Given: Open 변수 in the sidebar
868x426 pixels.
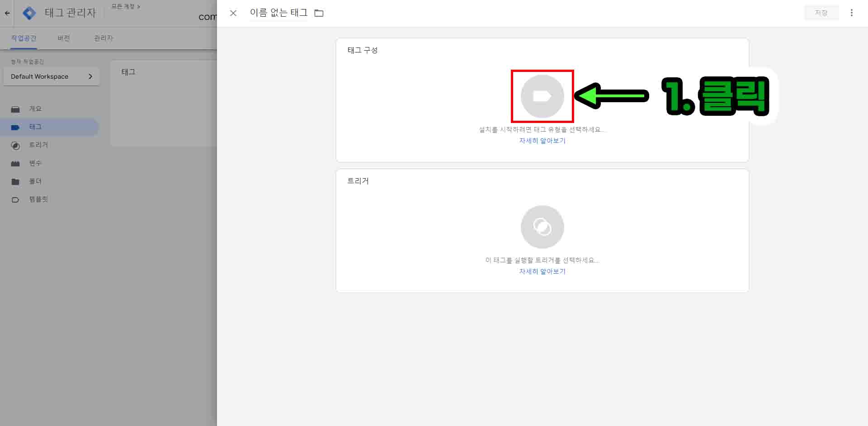Looking at the screenshot, I should 50,163.
